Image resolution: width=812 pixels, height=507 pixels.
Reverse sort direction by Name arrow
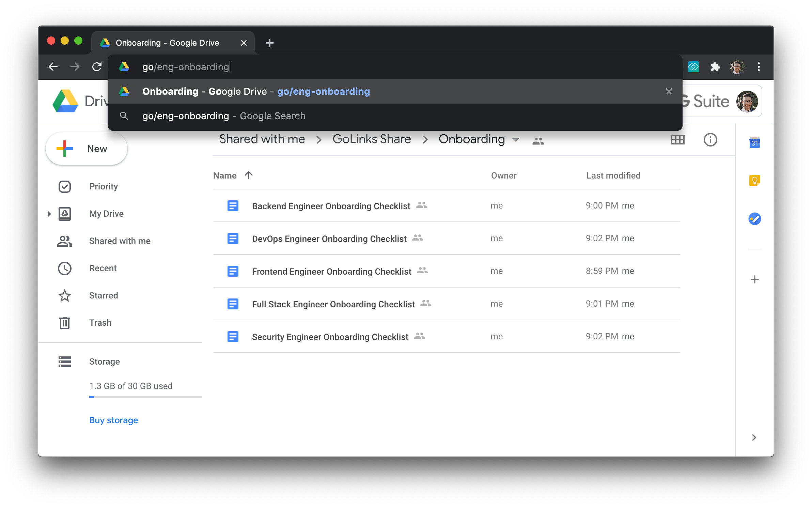(249, 175)
